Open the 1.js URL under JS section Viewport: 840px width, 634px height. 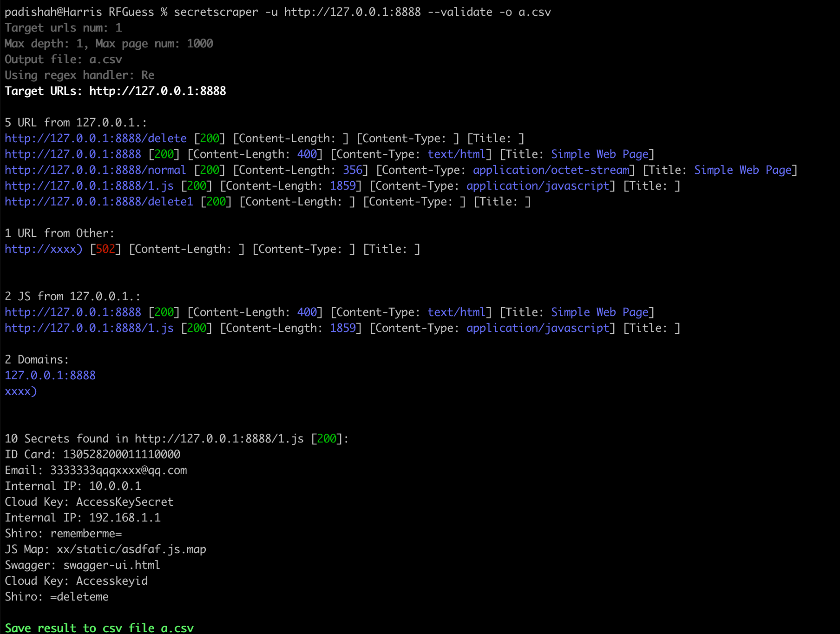coord(88,328)
